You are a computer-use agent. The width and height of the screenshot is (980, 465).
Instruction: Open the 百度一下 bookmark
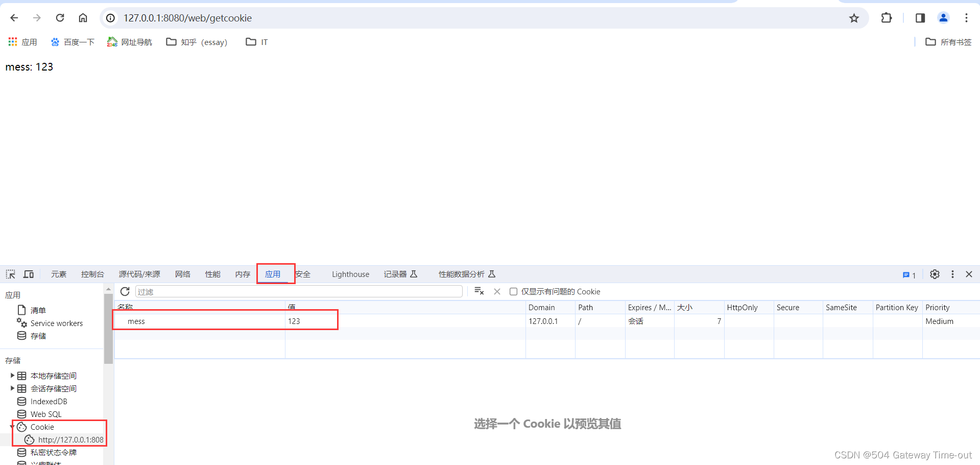[x=73, y=42]
